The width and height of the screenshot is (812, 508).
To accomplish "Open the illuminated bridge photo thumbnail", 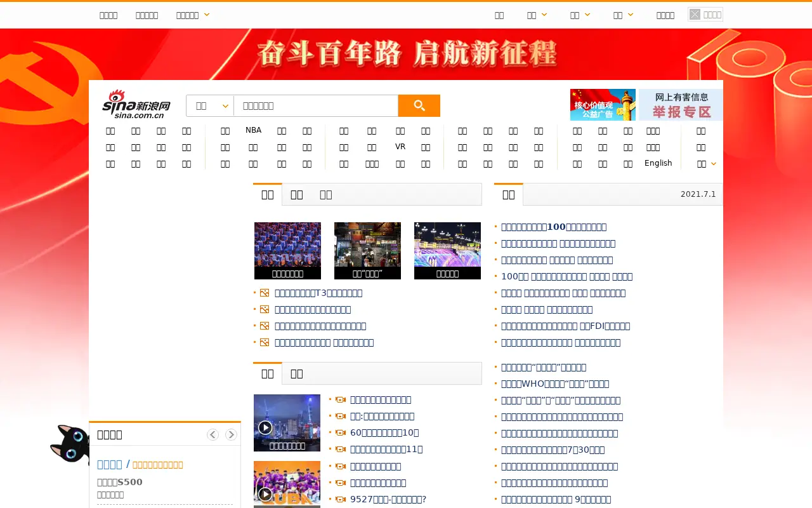I will pyautogui.click(x=447, y=251).
